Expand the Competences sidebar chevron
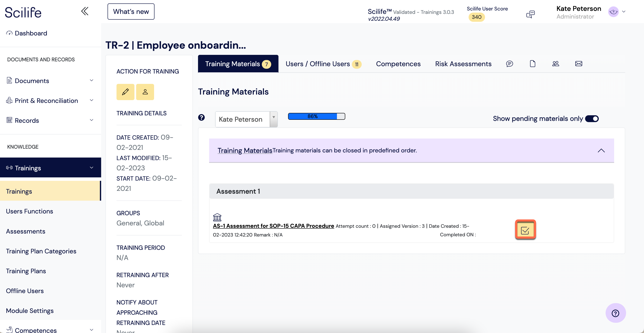The image size is (644, 333). [x=92, y=330]
